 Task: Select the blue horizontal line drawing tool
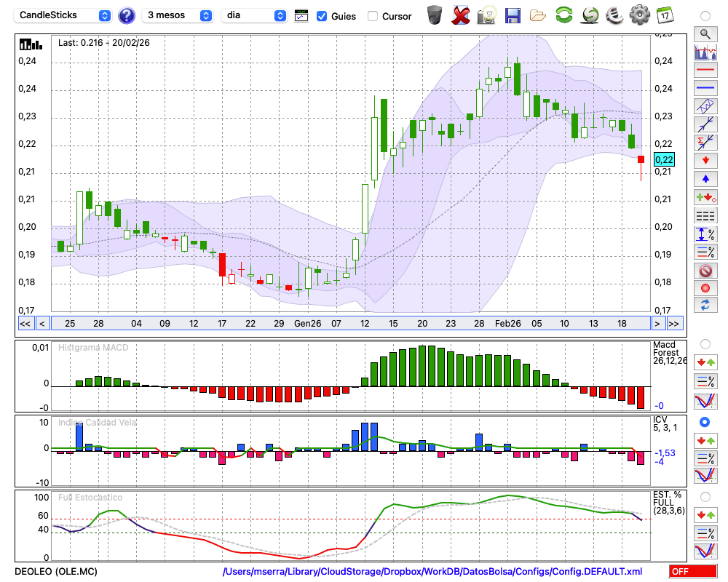coord(705,88)
